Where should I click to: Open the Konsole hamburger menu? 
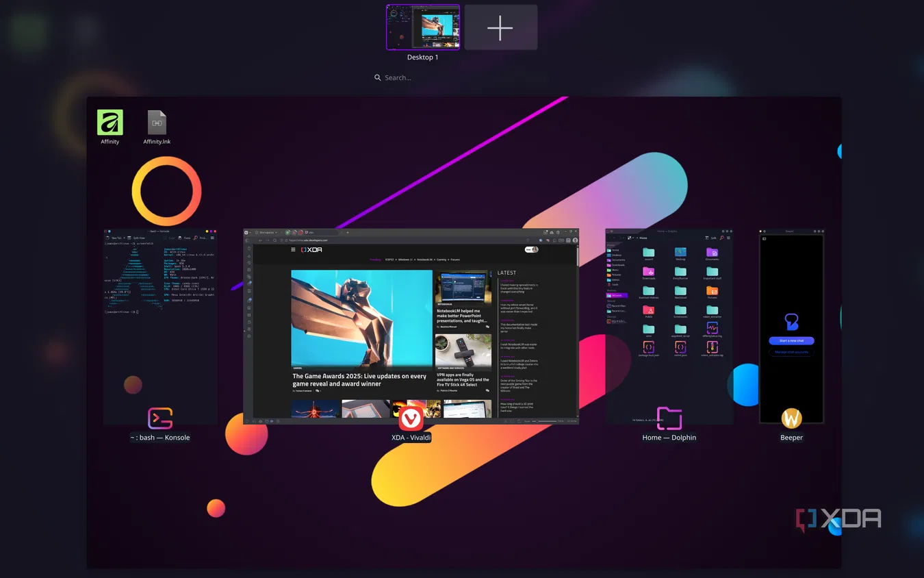(211, 238)
